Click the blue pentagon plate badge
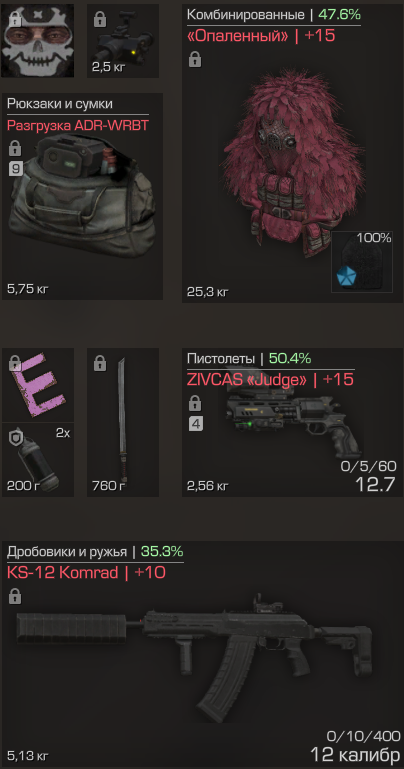The image size is (404, 769). coord(345,278)
